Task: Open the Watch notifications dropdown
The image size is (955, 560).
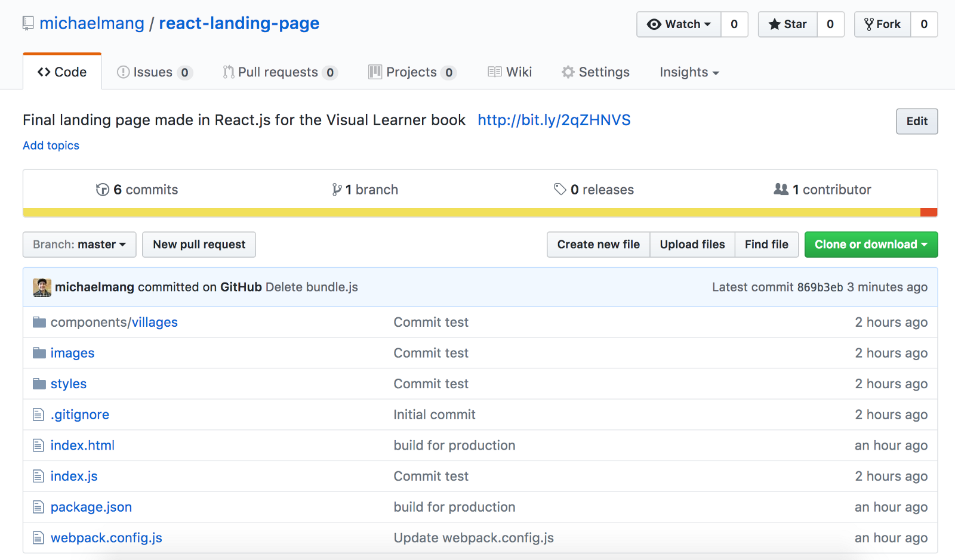Action: tap(679, 24)
